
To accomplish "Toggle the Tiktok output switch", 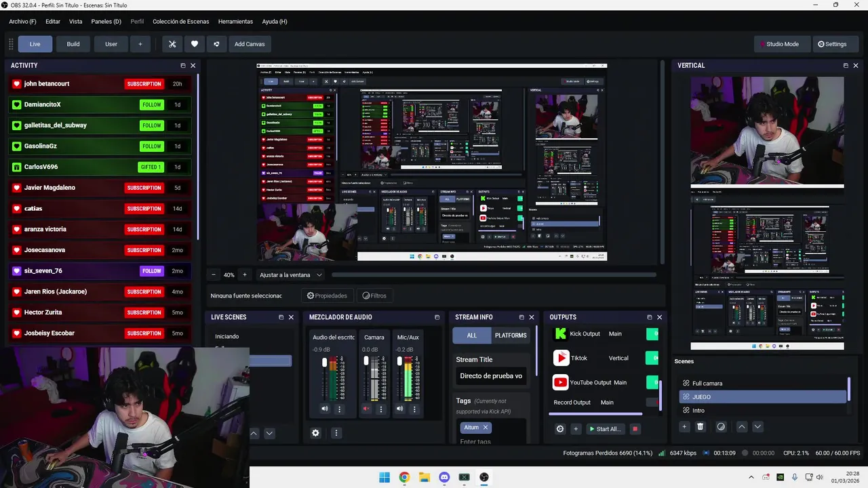I will [x=652, y=358].
